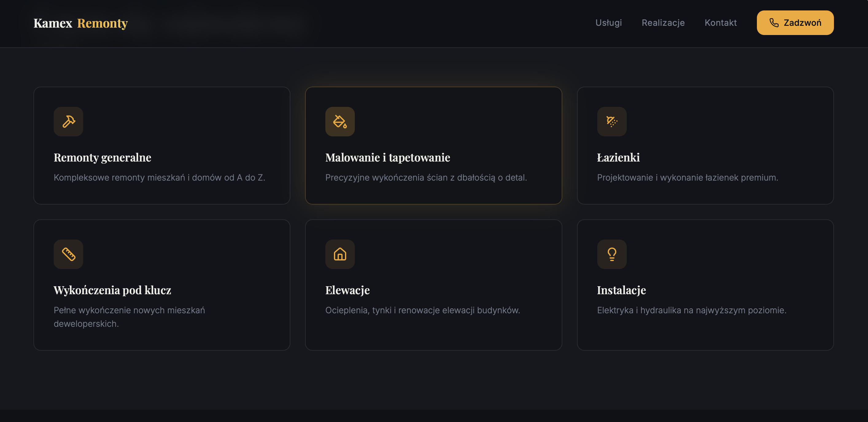
Task: Select the Elewacje card title
Action: pos(347,290)
